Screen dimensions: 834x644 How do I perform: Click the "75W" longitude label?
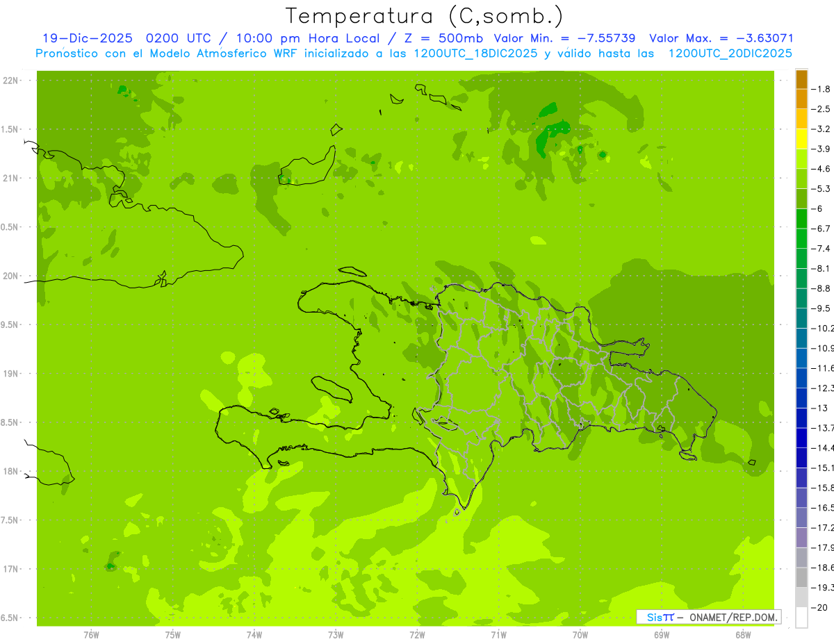click(x=173, y=635)
